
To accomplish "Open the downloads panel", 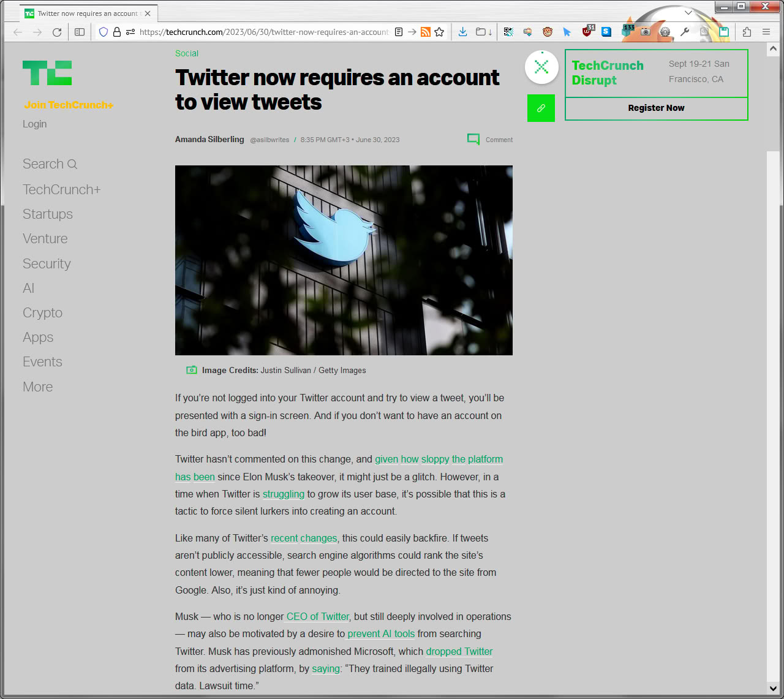I will tap(463, 32).
